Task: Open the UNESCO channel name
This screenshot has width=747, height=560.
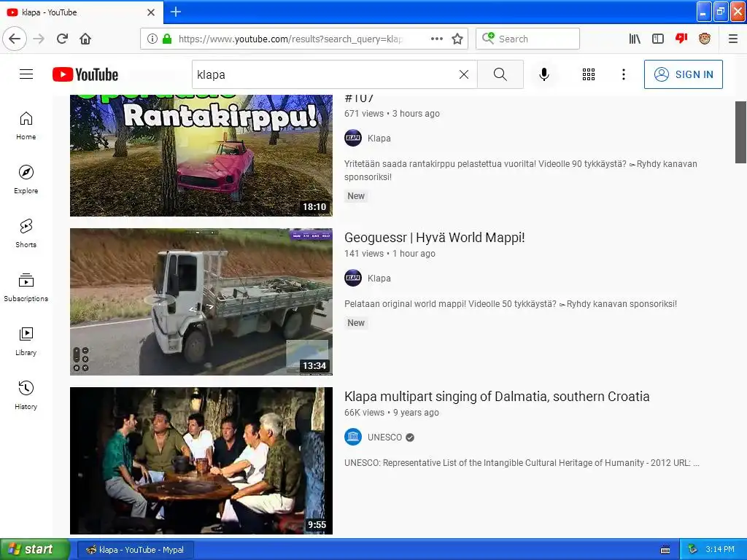Action: pyautogui.click(x=384, y=437)
